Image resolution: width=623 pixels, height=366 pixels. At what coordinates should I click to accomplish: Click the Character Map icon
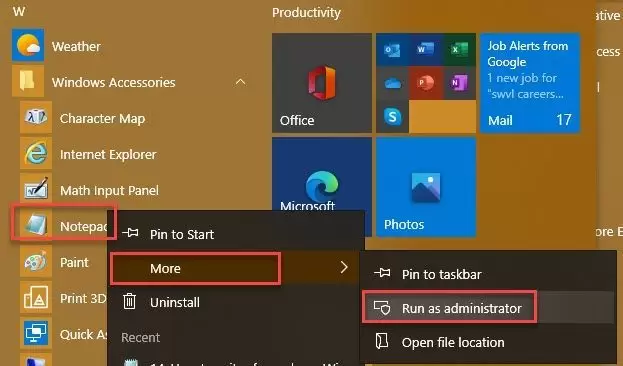[36, 118]
